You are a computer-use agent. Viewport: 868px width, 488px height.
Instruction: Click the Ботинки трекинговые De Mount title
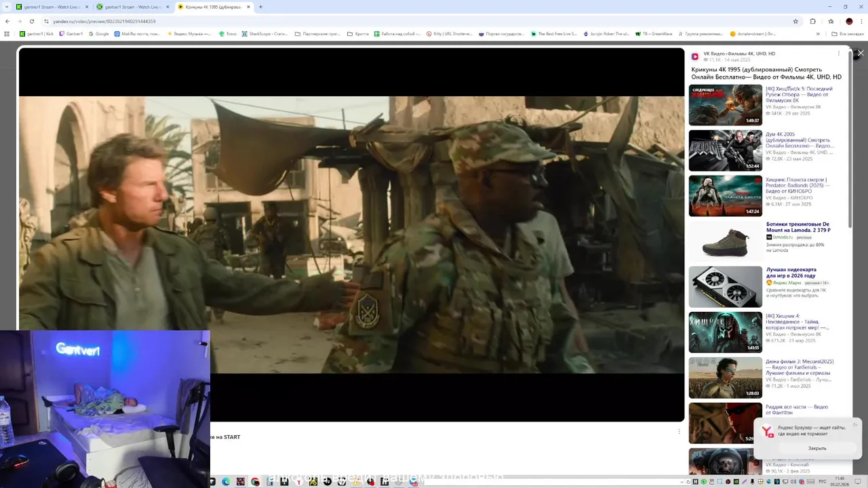pos(798,227)
